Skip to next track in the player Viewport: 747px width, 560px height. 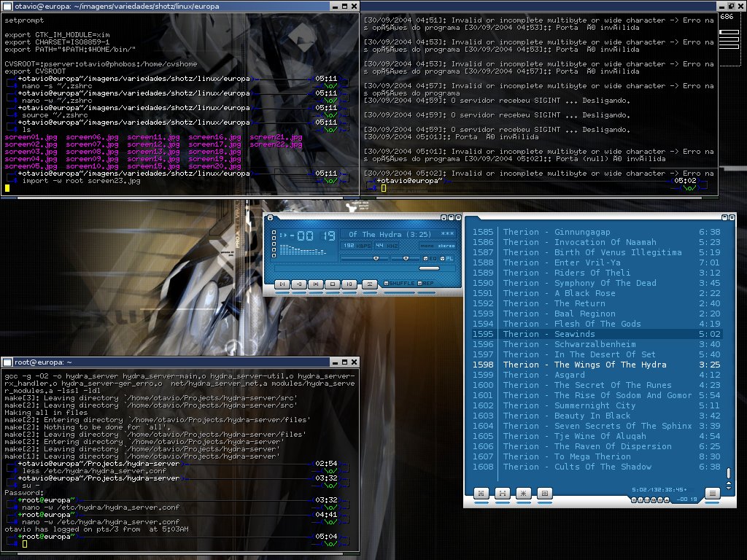349,283
